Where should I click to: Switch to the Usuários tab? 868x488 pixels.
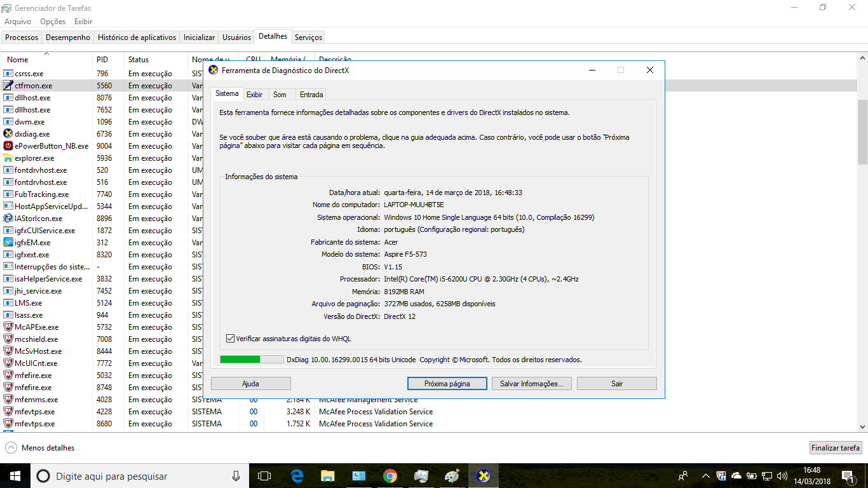click(x=236, y=37)
